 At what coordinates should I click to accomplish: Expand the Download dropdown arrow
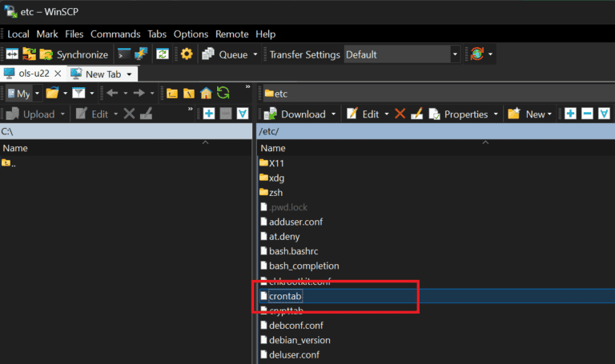[x=333, y=114]
